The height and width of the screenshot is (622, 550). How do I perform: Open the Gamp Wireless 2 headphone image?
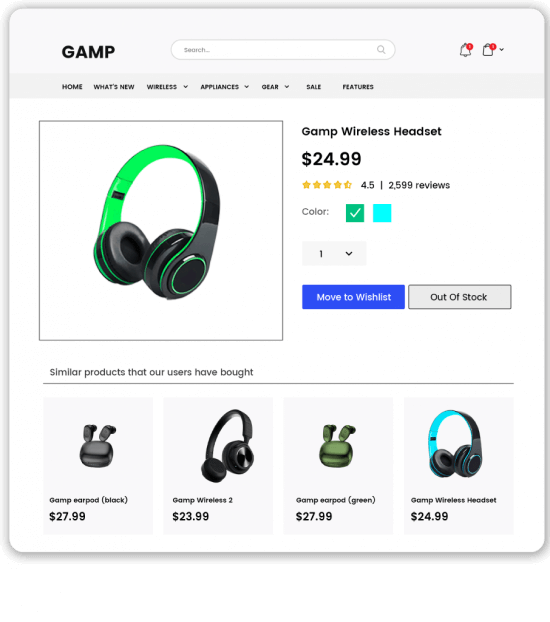coord(228,445)
